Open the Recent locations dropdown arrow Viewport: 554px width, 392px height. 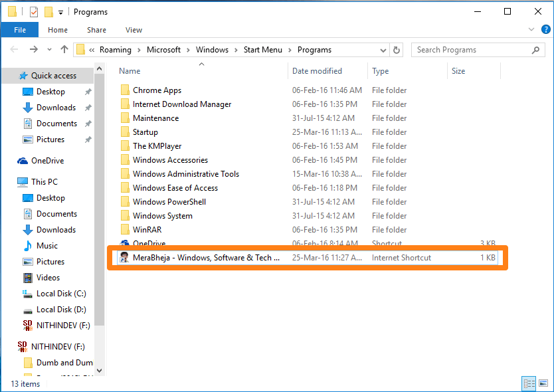[49, 50]
